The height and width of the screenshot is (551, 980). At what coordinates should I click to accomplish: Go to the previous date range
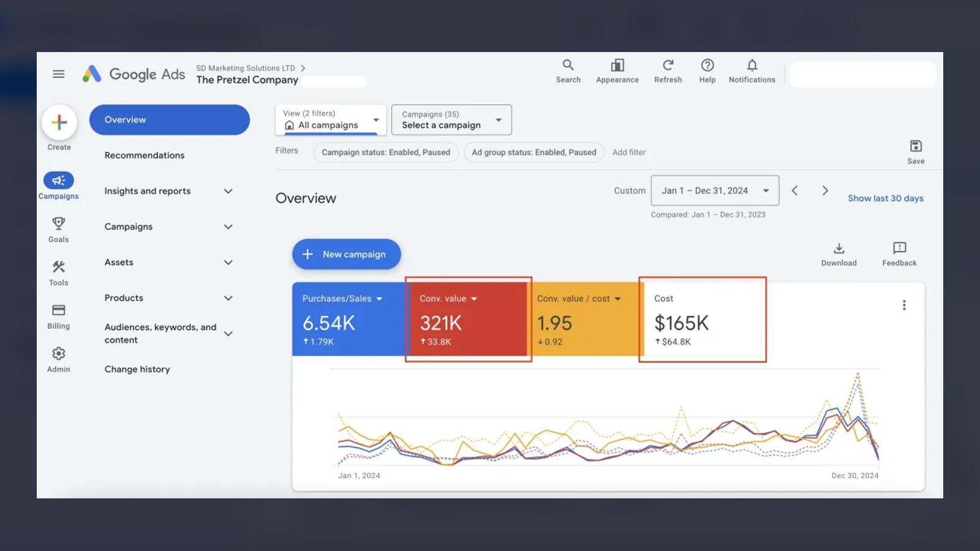click(x=794, y=190)
